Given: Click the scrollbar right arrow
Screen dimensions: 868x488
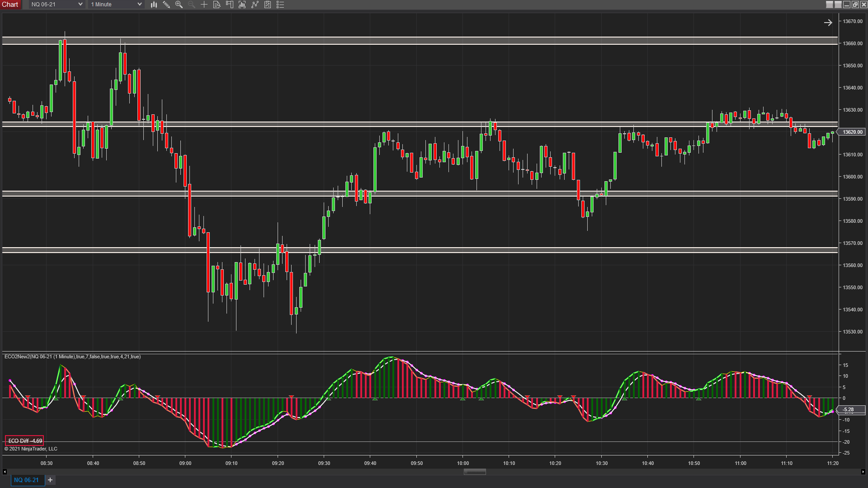Looking at the screenshot, I should (x=863, y=472).
